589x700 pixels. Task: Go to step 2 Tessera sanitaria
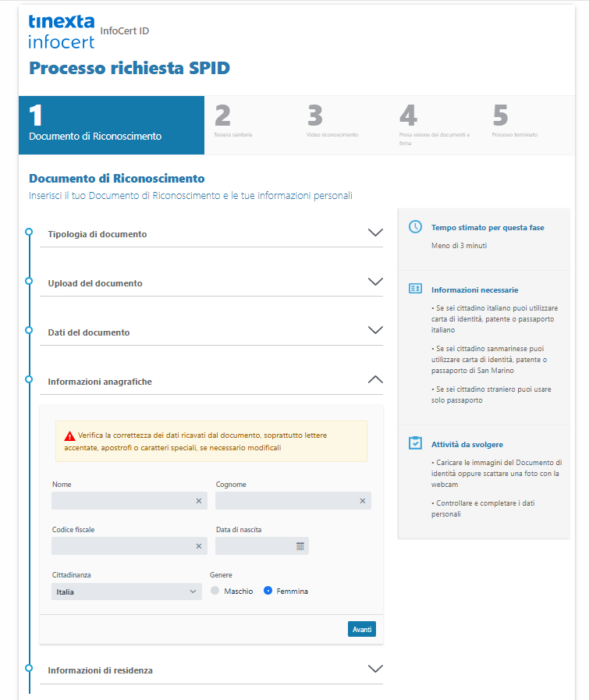[x=232, y=125]
